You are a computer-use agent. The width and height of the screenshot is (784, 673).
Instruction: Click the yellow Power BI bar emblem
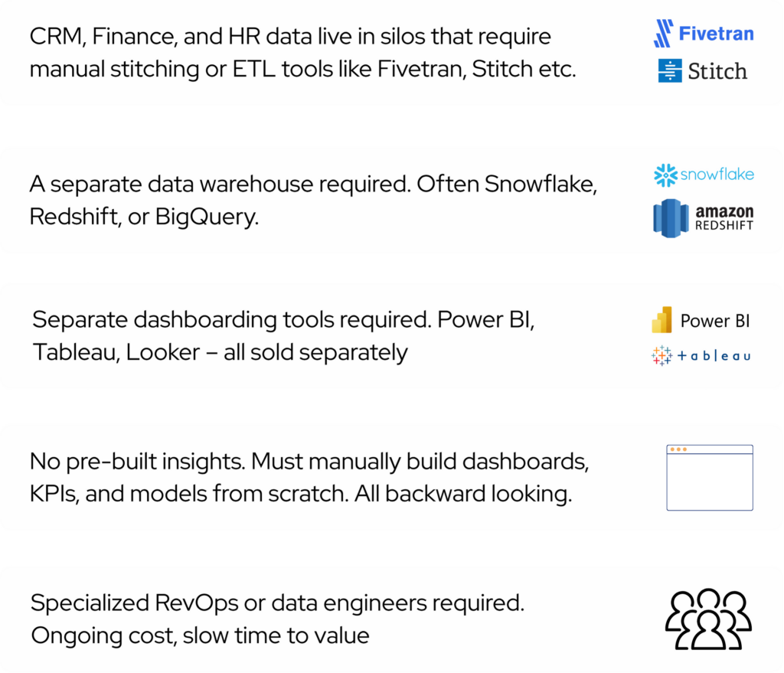662,320
